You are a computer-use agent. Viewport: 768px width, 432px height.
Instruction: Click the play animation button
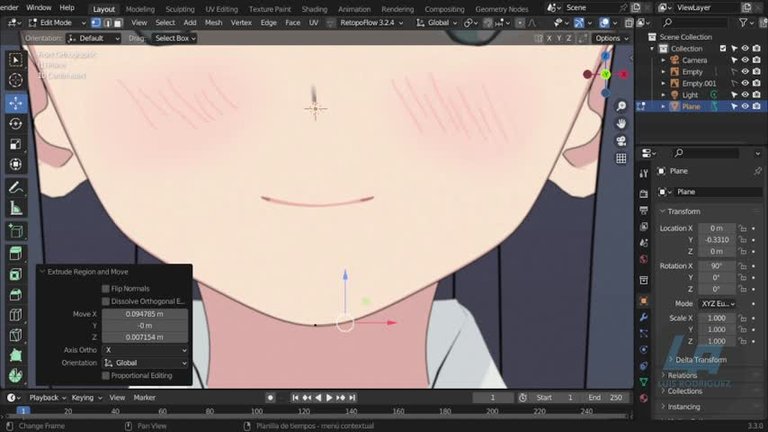pos(329,398)
